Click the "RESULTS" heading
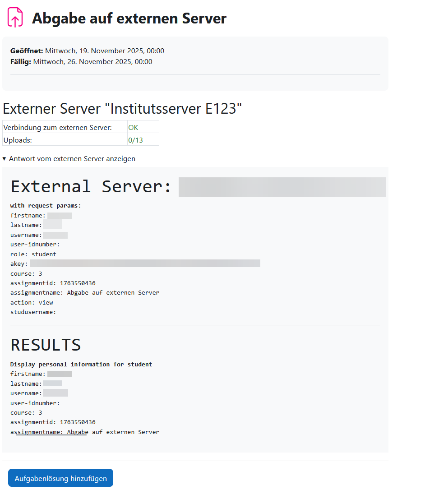The height and width of the screenshot is (490, 448). 46,345
